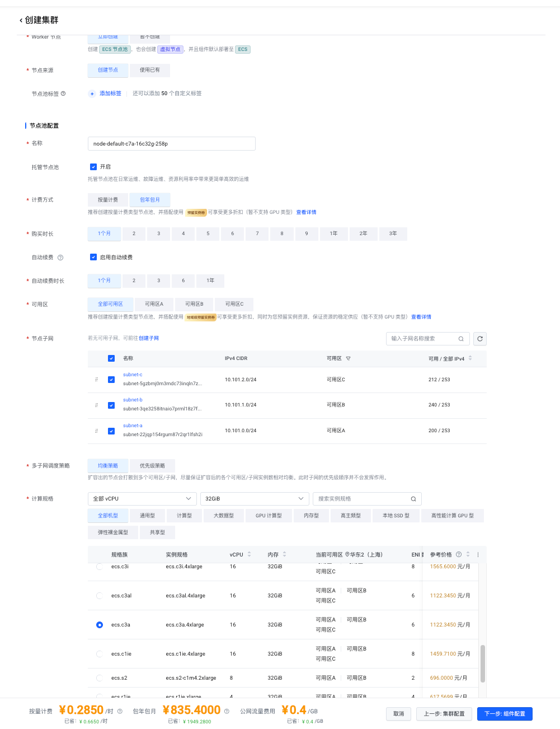Open the 32GiB memory dropdown
560x729 pixels.
(x=255, y=499)
